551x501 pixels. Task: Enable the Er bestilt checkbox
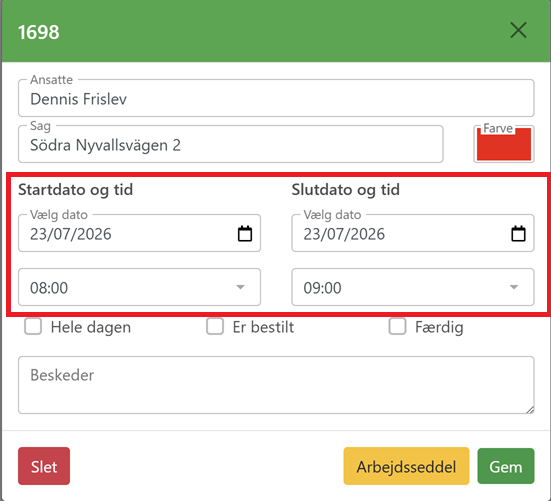[215, 326]
